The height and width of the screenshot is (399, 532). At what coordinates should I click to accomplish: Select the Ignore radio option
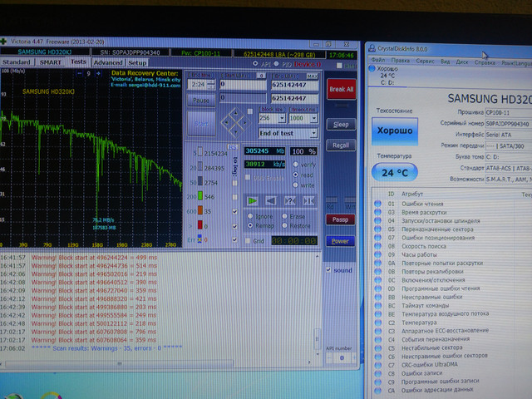click(x=250, y=216)
